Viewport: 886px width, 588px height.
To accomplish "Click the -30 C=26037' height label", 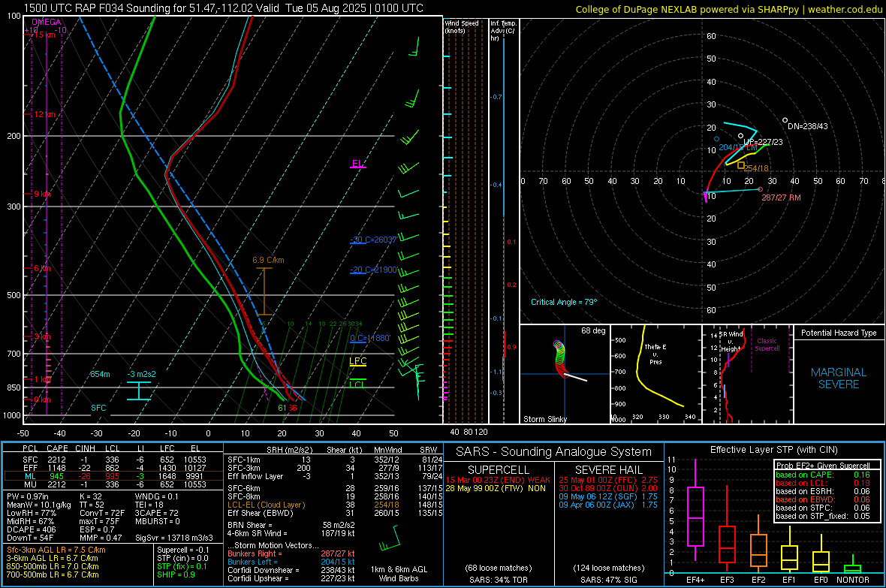I will point(373,240).
